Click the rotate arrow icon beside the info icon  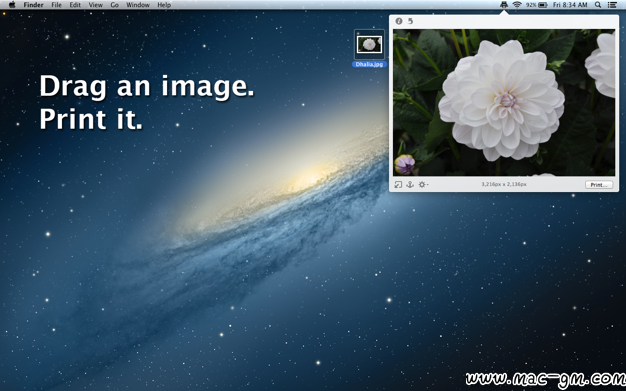pos(410,21)
